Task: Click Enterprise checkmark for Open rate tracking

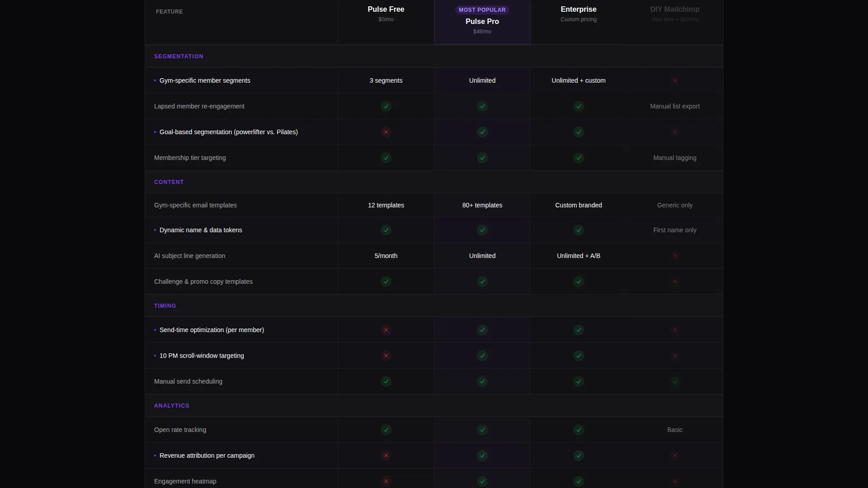Action: pyautogui.click(x=578, y=430)
